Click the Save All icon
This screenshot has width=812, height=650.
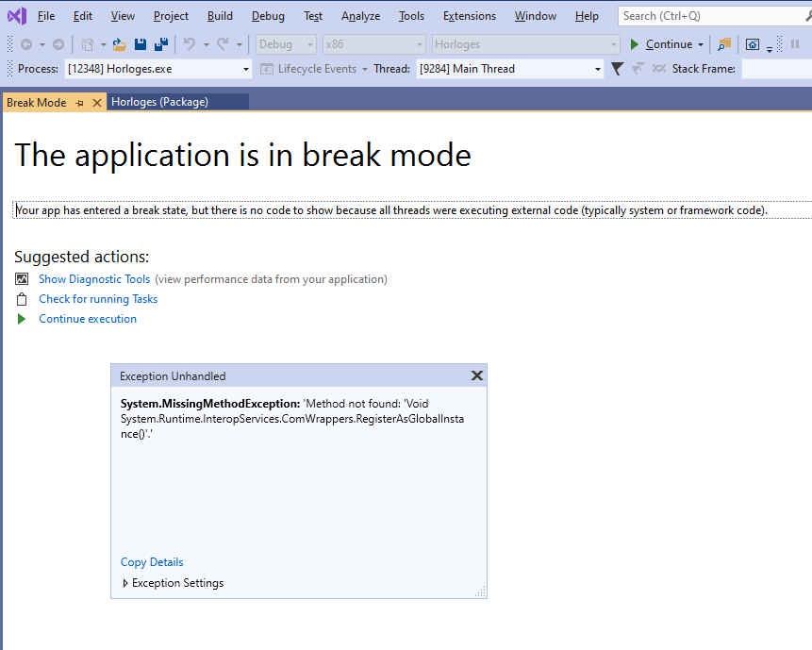tap(159, 44)
